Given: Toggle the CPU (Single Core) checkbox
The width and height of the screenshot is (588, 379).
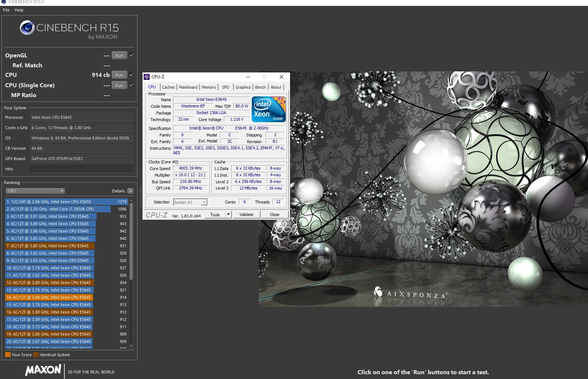Looking at the screenshot, I should coord(132,85).
